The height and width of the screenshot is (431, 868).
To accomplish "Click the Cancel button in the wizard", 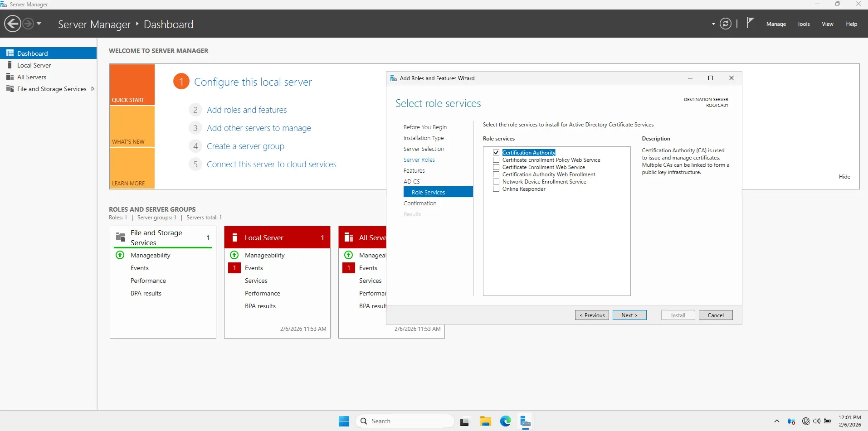I will tap(716, 315).
